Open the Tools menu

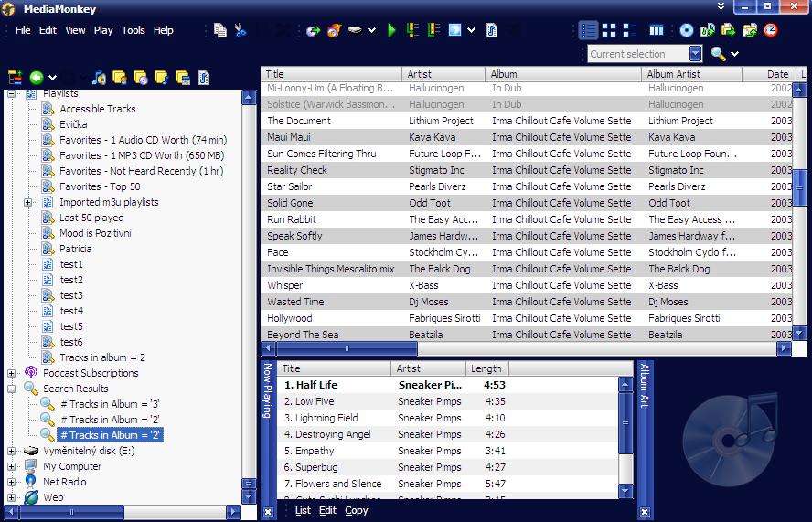134,30
